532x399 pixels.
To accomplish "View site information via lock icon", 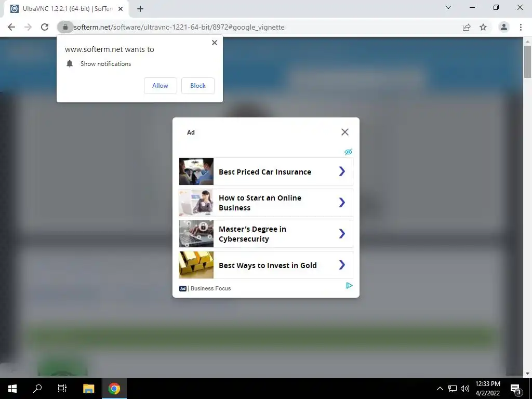I will click(x=65, y=27).
